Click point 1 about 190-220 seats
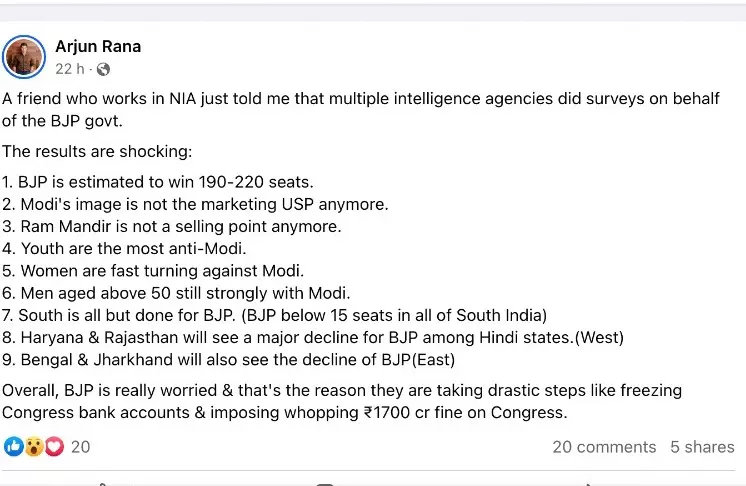The height and width of the screenshot is (486, 746). click(157, 182)
